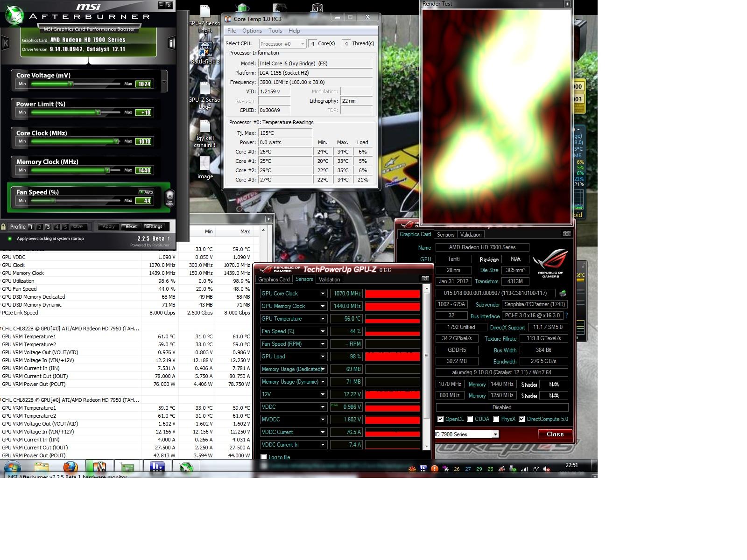Open the Windows Start menu
Screen dimensions: 747x560
coord(13,467)
